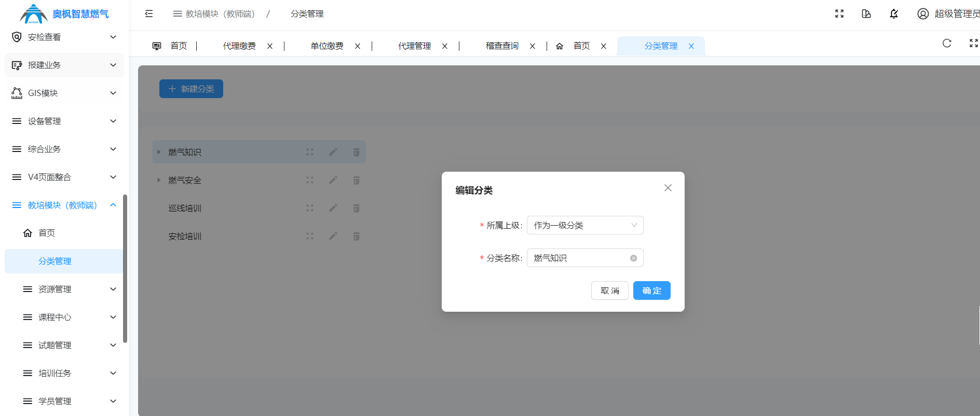
Task: Delete the 燃气知识 category with trash icon
Action: (x=357, y=152)
